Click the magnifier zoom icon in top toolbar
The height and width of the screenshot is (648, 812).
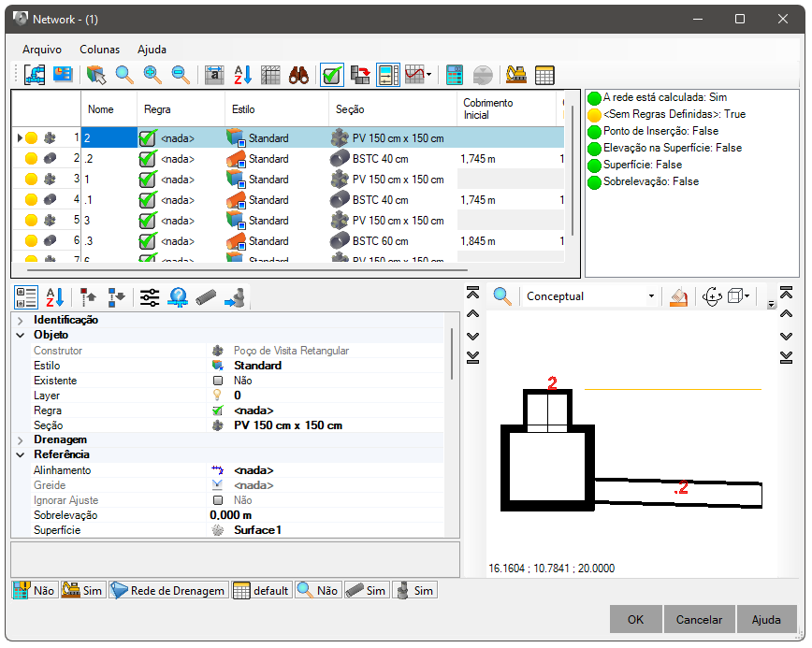(124, 75)
